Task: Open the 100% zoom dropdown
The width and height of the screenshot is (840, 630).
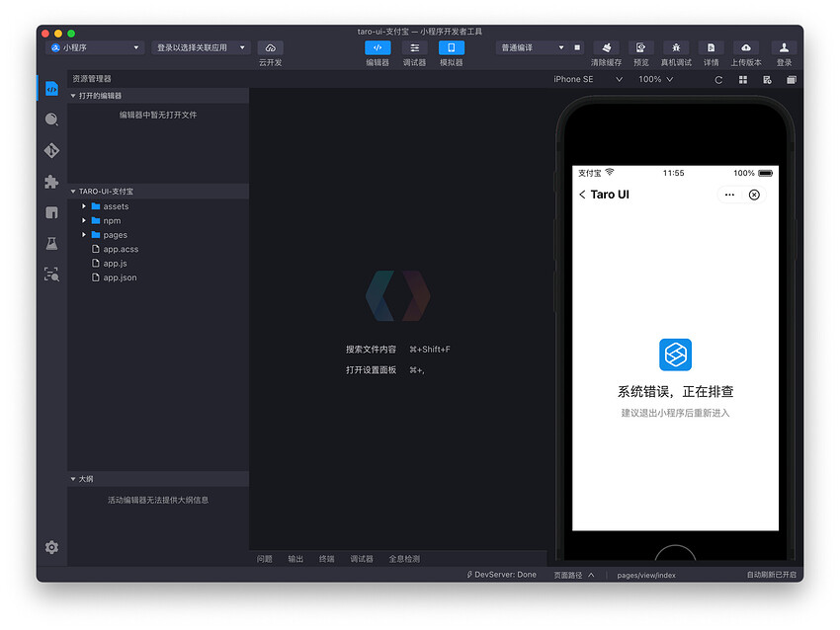Action: 656,79
